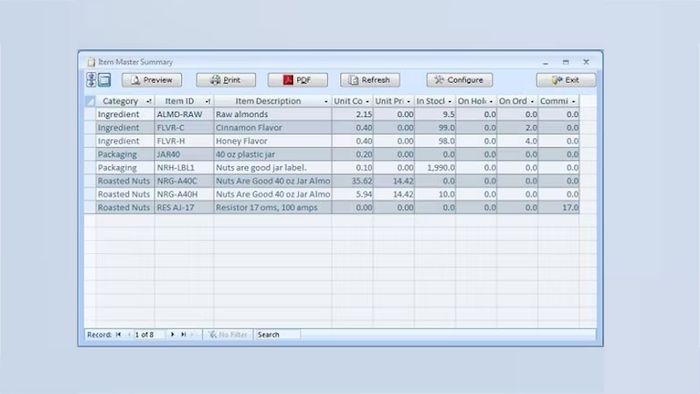Close the Item Master Summary window
The width and height of the screenshot is (700, 394).
click(x=586, y=62)
